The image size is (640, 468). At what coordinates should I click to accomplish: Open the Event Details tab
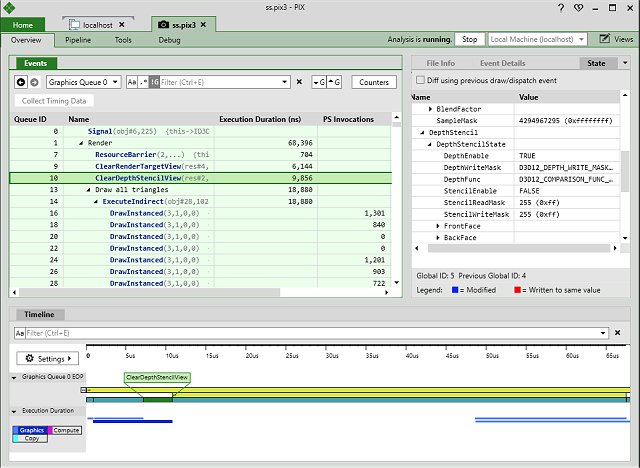coord(502,63)
